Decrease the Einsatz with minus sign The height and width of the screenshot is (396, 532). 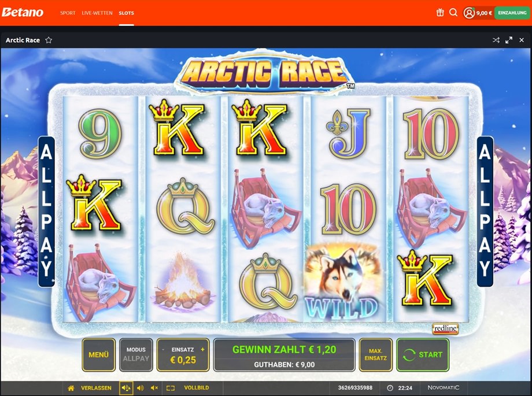[x=163, y=349]
